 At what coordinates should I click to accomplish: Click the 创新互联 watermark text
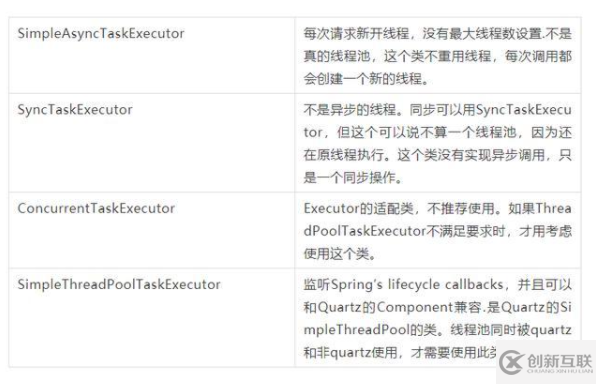coord(560,361)
